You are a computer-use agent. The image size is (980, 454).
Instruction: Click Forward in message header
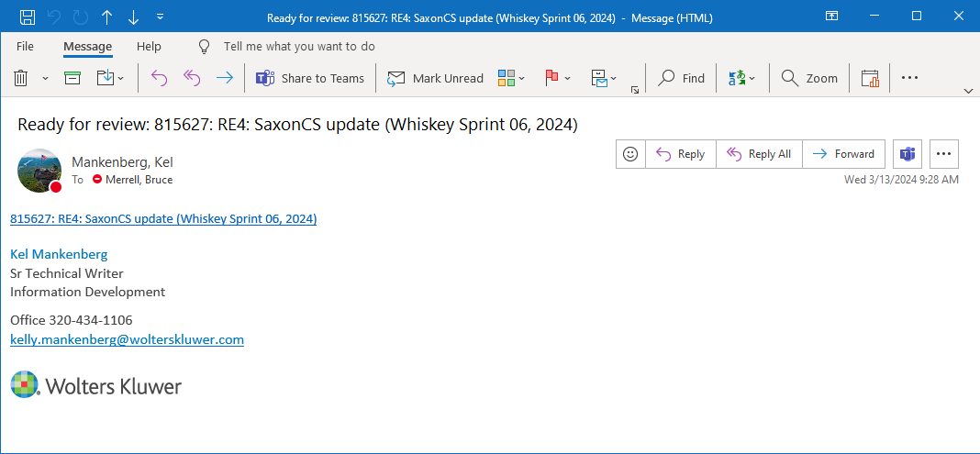click(844, 154)
